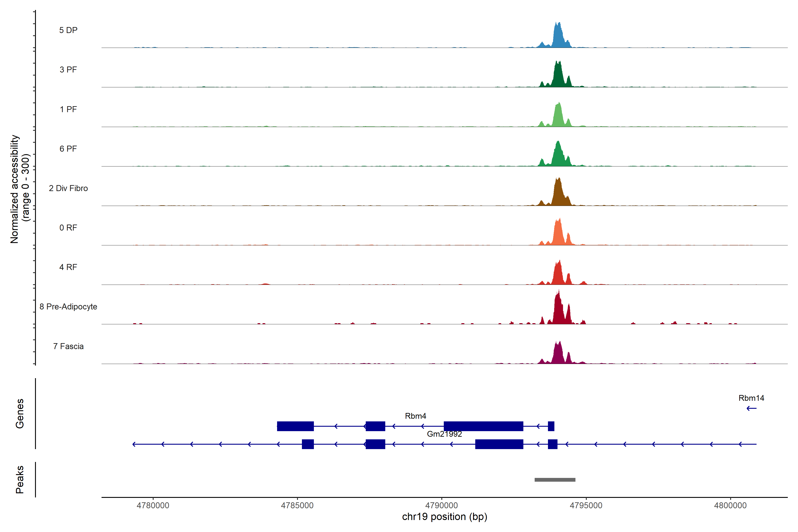Click the 7 Fascia track label
The image size is (798, 532).
pyautogui.click(x=68, y=346)
